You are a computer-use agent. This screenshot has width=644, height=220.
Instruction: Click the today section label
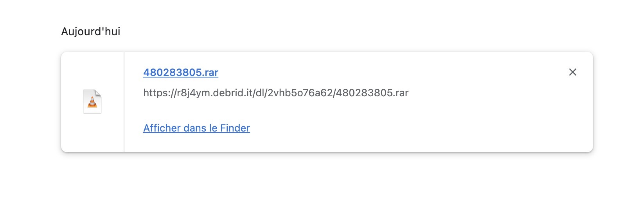pos(91,31)
